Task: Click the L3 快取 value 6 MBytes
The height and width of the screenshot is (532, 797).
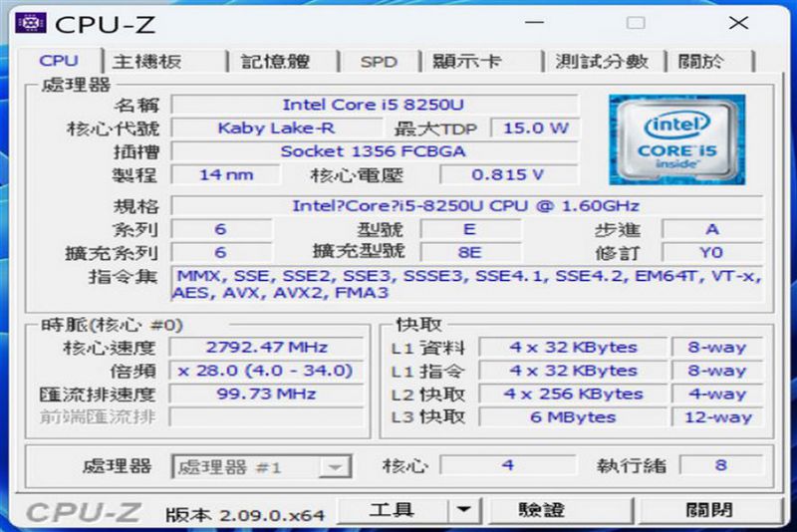Action: coord(572,417)
